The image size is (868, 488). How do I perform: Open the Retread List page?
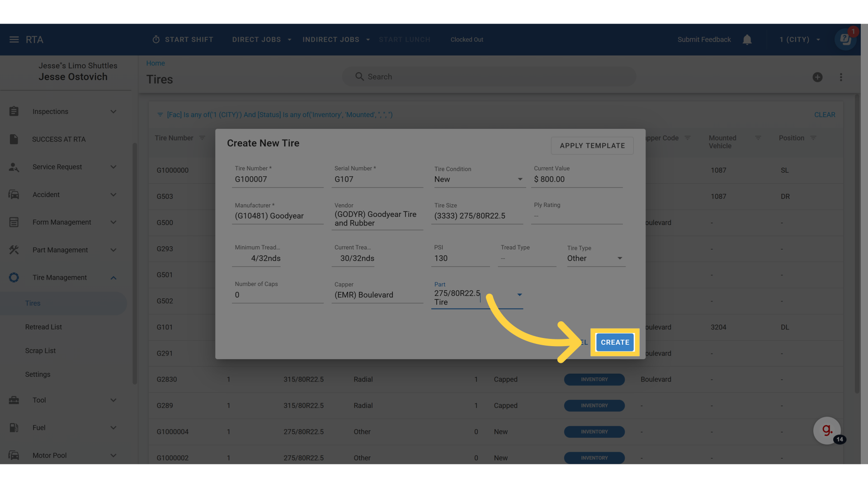(43, 327)
